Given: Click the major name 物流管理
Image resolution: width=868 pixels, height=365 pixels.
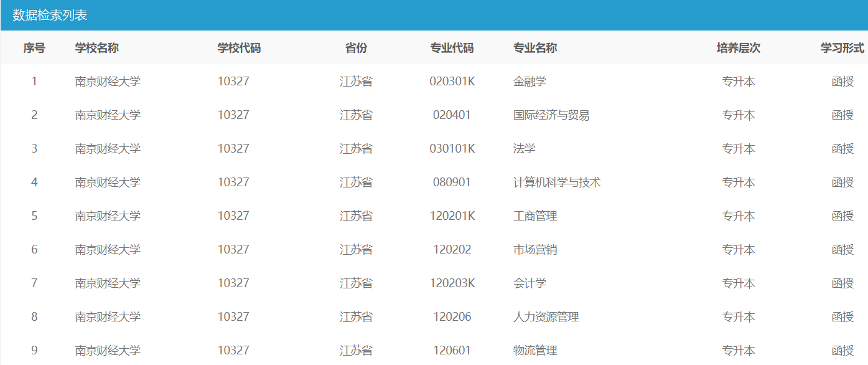Looking at the screenshot, I should (535, 351).
